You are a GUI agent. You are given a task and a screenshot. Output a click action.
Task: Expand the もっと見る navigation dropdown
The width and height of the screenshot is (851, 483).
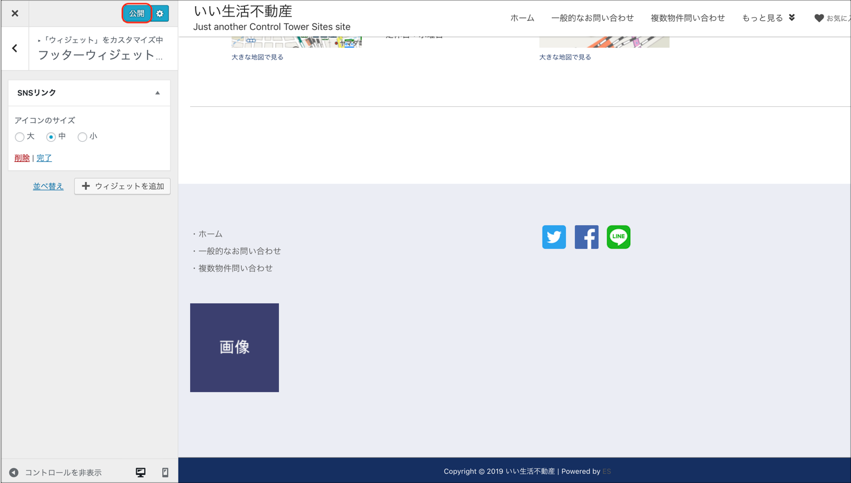click(768, 18)
